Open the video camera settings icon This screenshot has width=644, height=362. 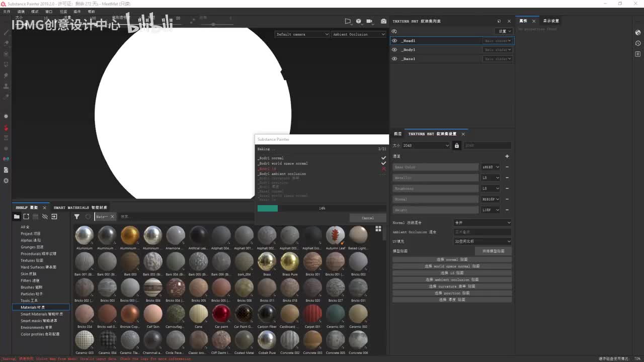(369, 21)
